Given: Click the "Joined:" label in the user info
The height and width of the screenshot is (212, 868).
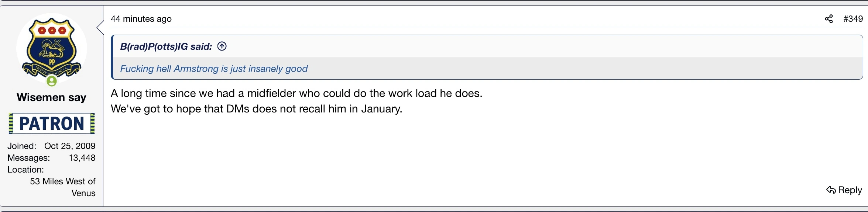Looking at the screenshot, I should tap(22, 146).
